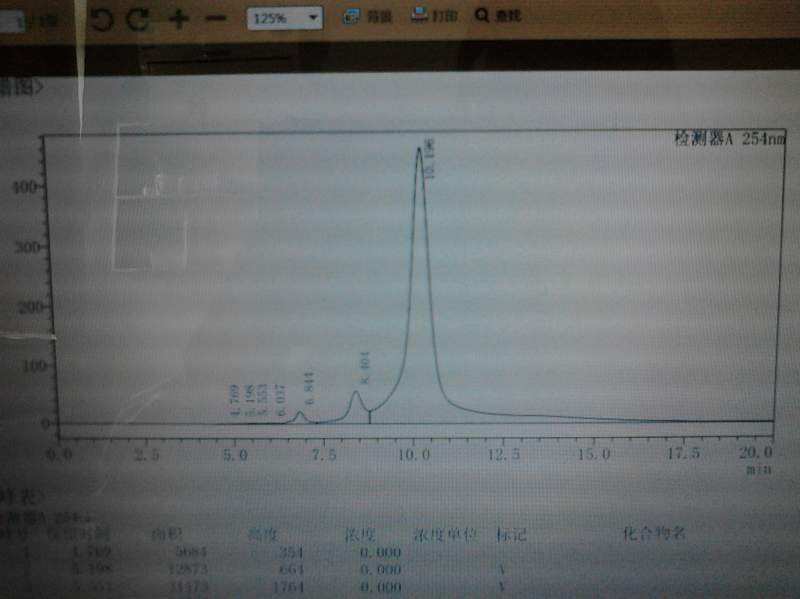Viewport: 800px width, 599px height.
Task: Select the 10.195 main peak label
Action: tap(430, 158)
